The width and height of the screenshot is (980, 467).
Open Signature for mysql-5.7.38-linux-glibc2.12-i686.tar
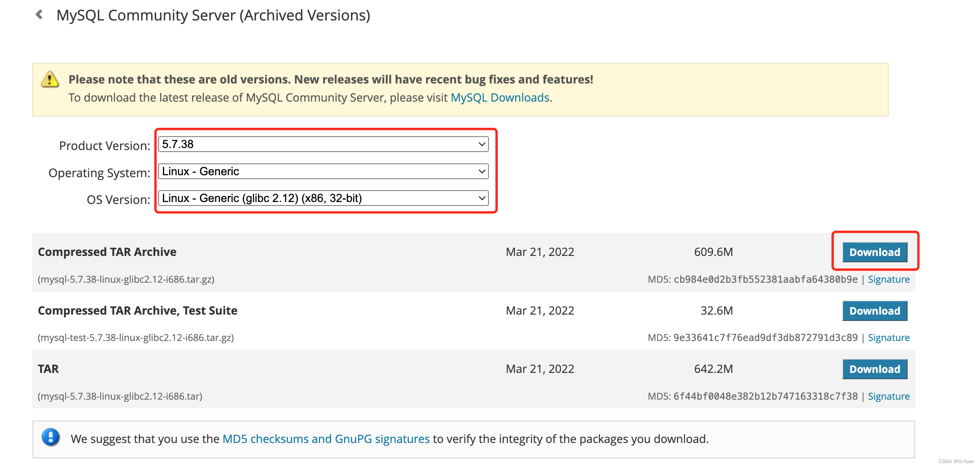pyautogui.click(x=889, y=396)
